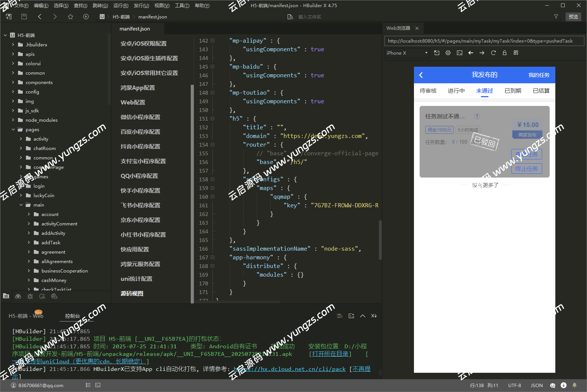
Task: Click the browser URL address field
Action: coord(484,41)
